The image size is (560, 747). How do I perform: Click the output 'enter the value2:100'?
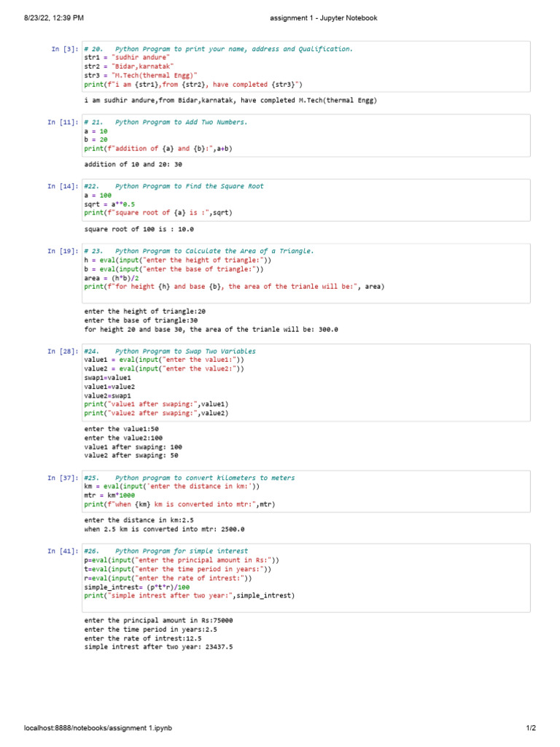pos(123,438)
